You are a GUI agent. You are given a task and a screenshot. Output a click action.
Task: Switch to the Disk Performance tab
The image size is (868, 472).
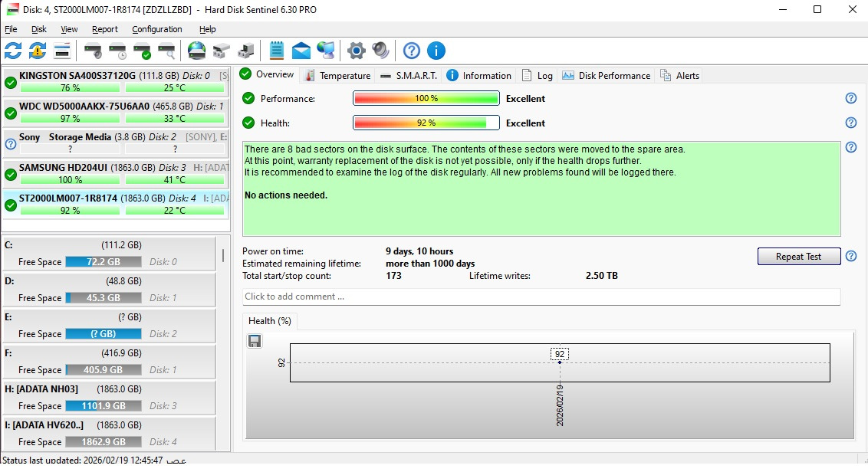point(607,76)
